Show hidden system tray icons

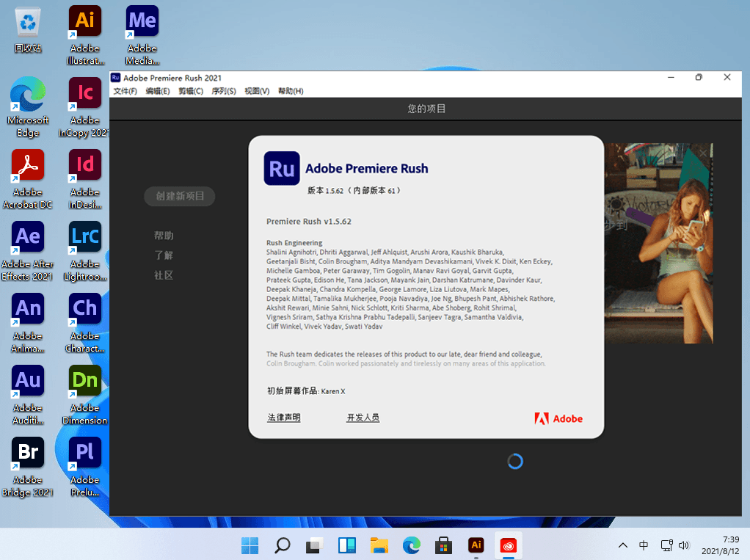[x=623, y=545]
